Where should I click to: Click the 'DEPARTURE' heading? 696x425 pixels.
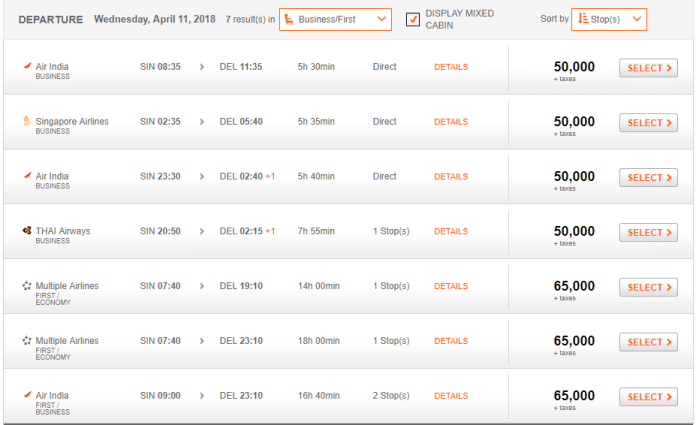point(51,20)
